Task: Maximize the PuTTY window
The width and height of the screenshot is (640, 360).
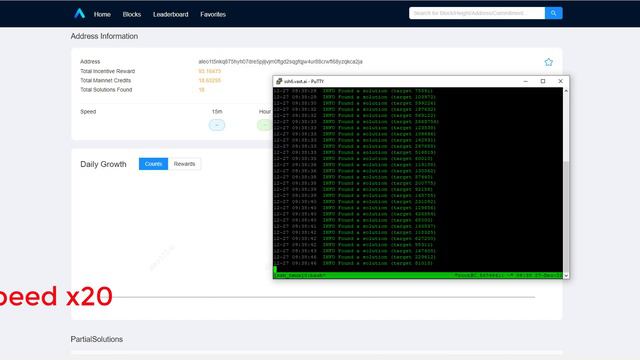Action: [543, 81]
